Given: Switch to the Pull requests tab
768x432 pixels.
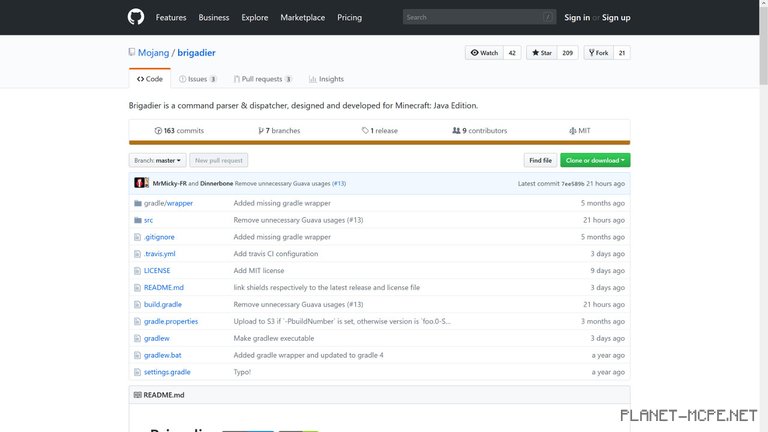Looking at the screenshot, I should [262, 79].
